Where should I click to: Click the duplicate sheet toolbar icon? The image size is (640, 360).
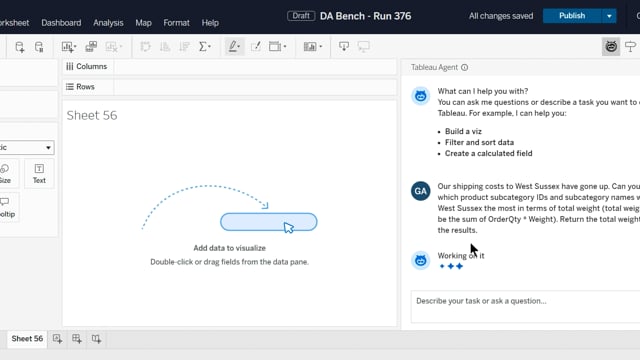[x=91, y=47]
